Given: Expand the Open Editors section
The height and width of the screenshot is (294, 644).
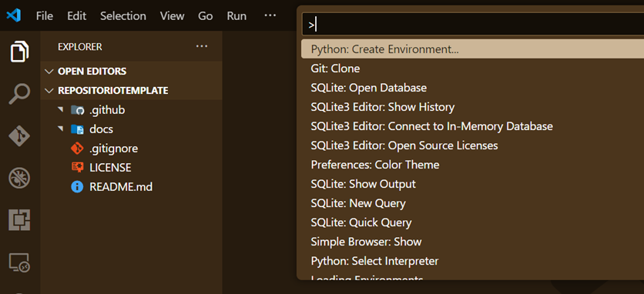Looking at the screenshot, I should (x=132, y=72).
